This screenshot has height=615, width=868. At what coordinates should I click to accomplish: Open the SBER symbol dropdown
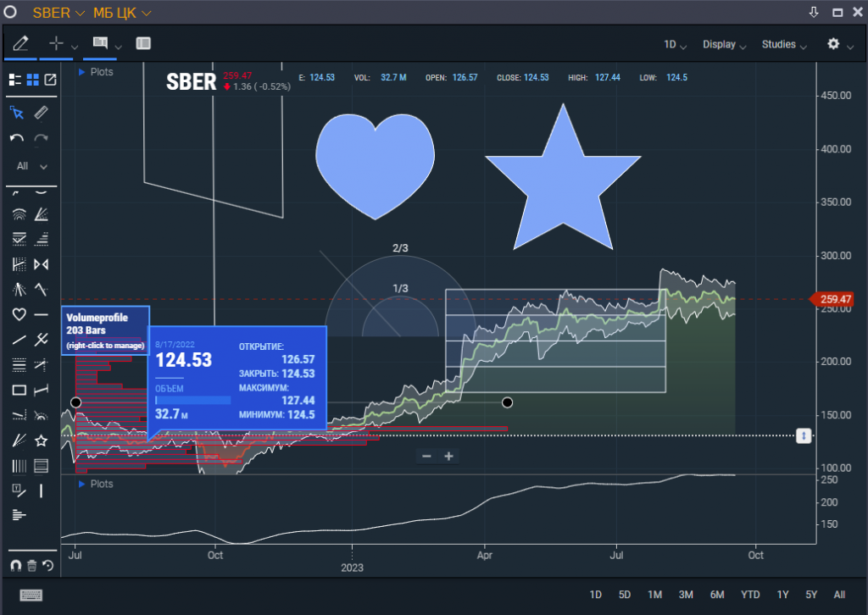click(58, 13)
